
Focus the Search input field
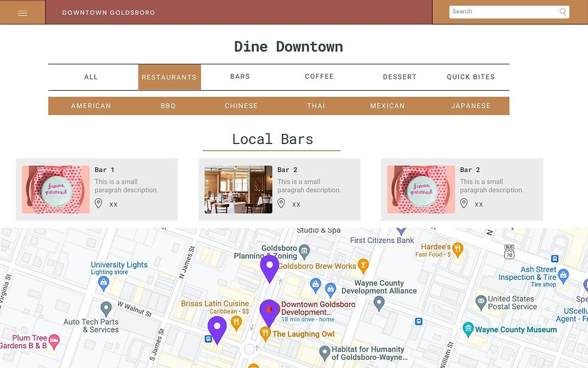tap(509, 12)
